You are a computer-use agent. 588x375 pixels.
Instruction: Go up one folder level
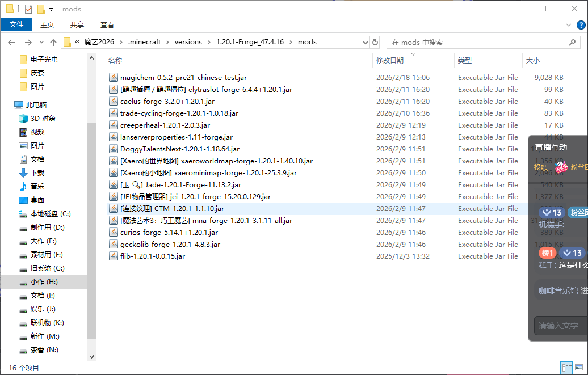click(x=53, y=43)
